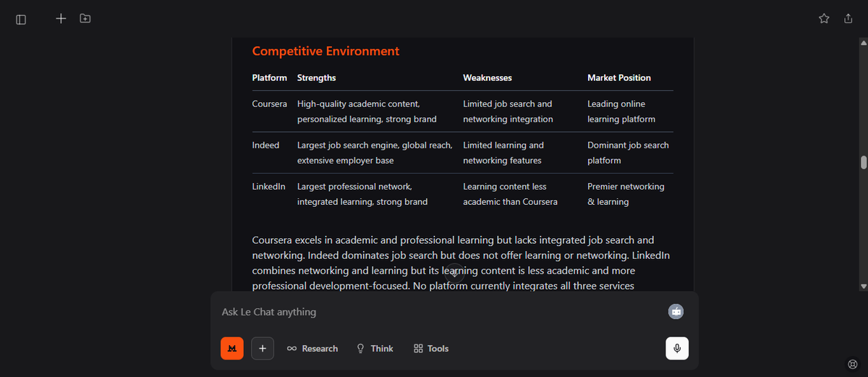Click 'Largest professional network' cell
Image resolution: width=868 pixels, height=377 pixels.
click(x=362, y=194)
